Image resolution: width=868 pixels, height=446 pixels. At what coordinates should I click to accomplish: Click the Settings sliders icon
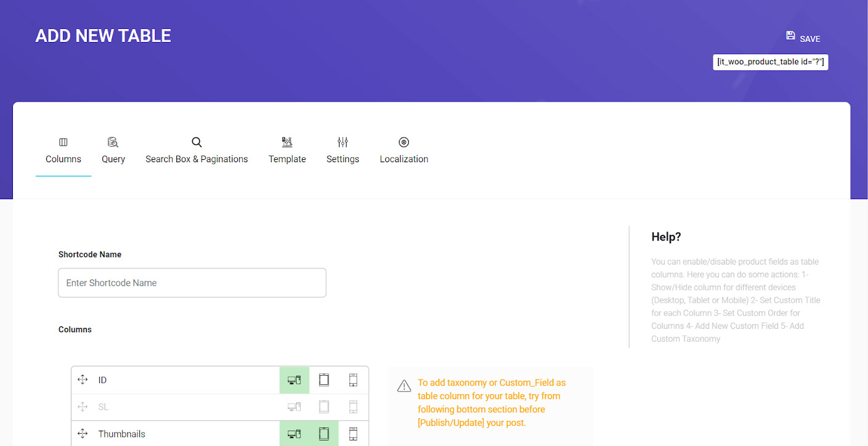(x=343, y=142)
